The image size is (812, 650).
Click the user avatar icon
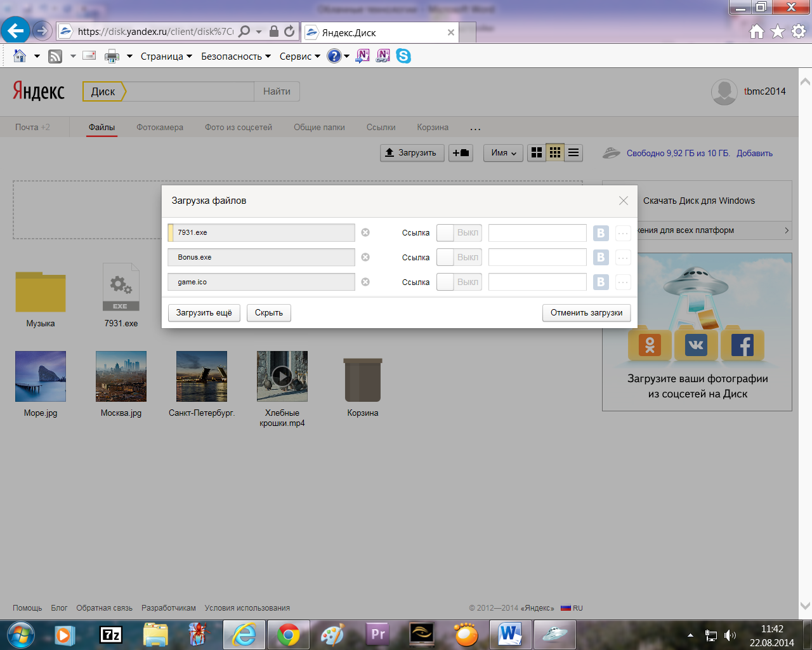coord(724,92)
